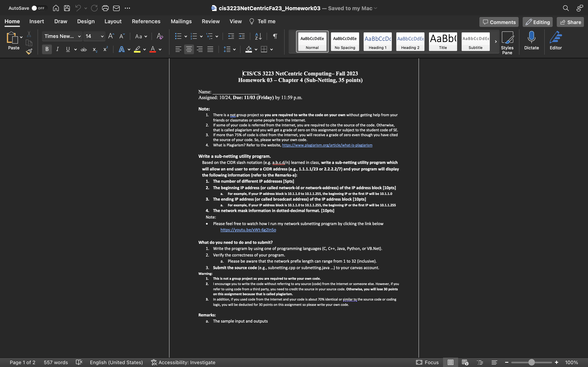Viewport: 588px width, 367px height.
Task: Click the Clear Formatting icon
Action: point(160,36)
